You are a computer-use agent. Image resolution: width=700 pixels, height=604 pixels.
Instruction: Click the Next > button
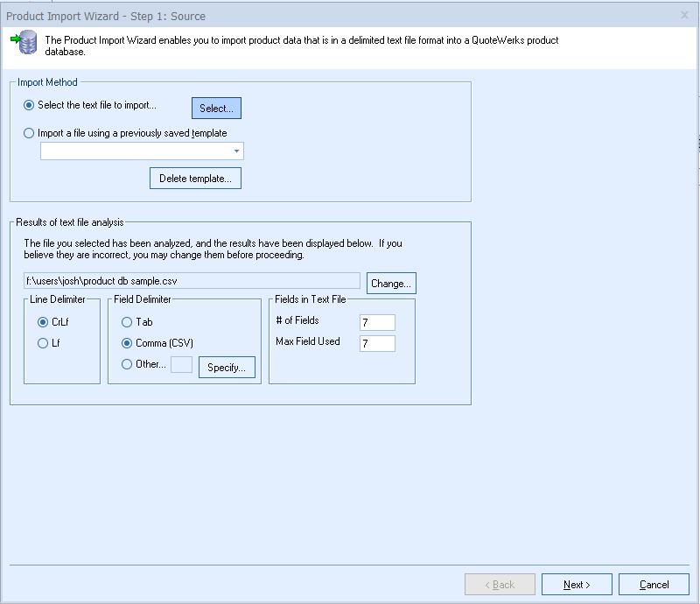pyautogui.click(x=576, y=585)
